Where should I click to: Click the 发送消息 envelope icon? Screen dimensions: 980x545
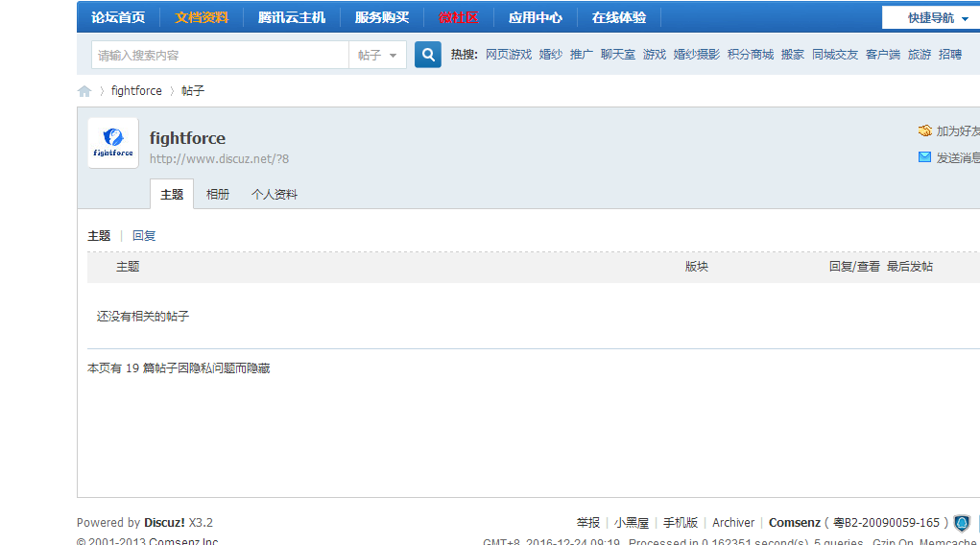point(924,156)
